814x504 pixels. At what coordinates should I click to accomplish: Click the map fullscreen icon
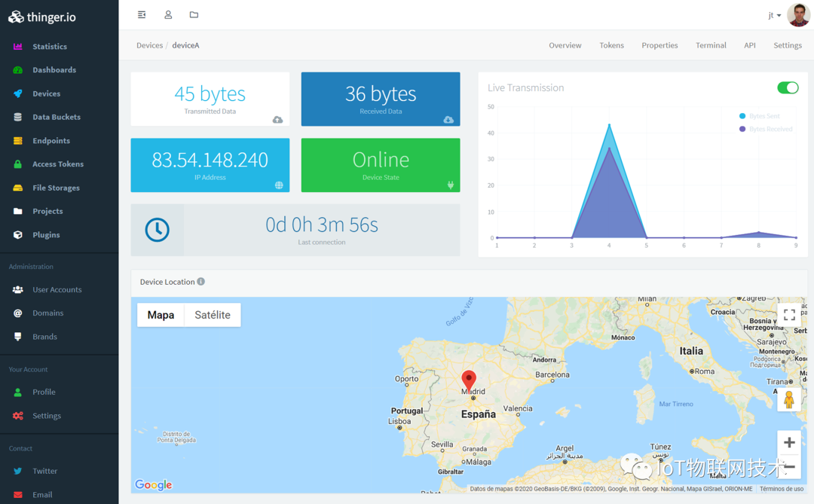789,315
